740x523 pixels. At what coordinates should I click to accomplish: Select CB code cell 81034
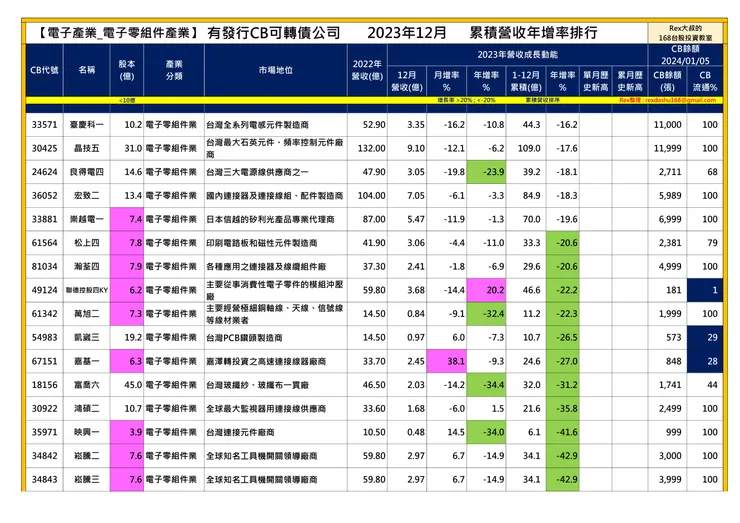coord(44,266)
